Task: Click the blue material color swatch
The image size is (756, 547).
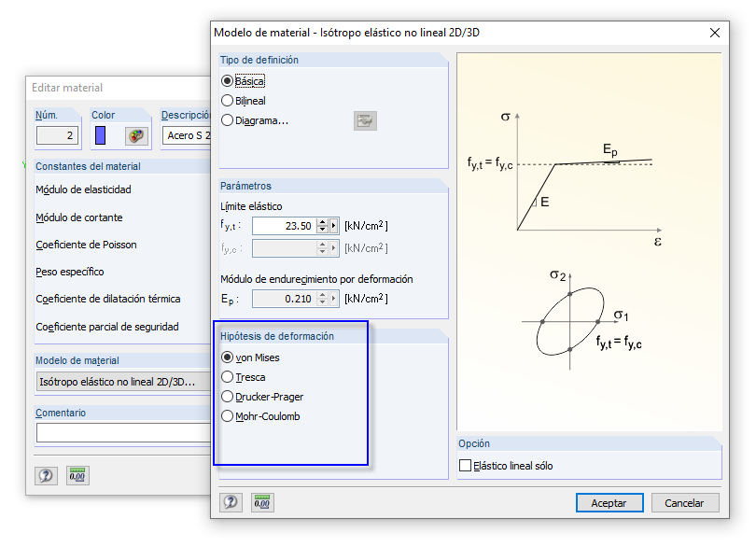Action: (99, 133)
